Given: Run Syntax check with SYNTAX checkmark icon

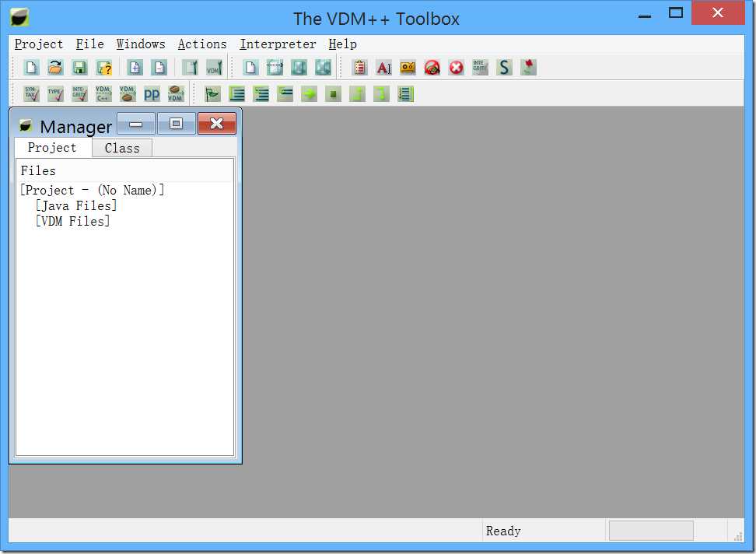Looking at the screenshot, I should (31, 94).
